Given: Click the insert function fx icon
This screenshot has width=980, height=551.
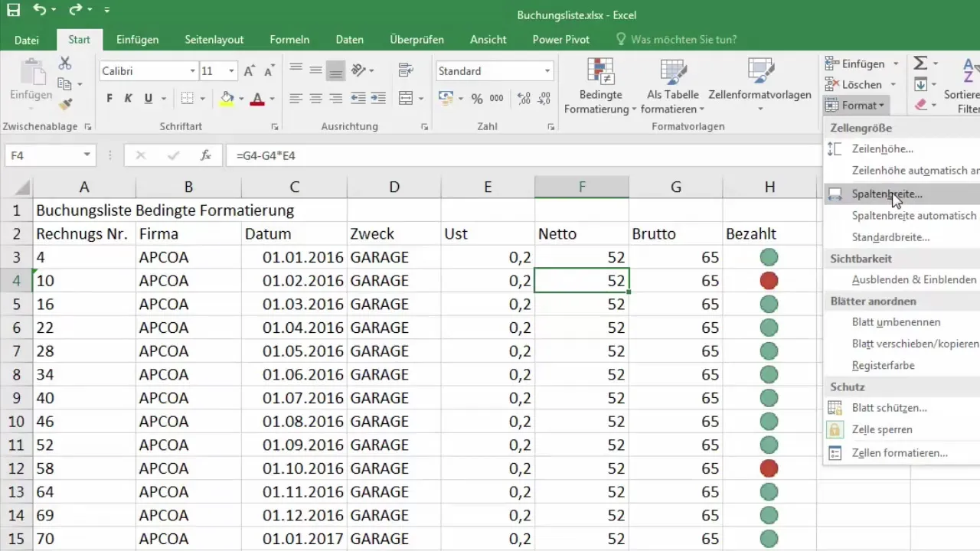Looking at the screenshot, I should click(205, 155).
